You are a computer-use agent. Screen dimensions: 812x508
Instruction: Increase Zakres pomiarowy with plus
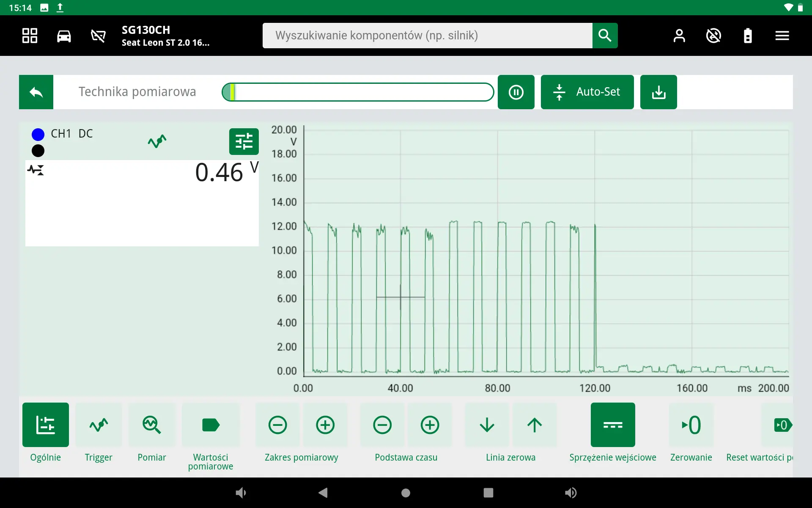coord(325,425)
